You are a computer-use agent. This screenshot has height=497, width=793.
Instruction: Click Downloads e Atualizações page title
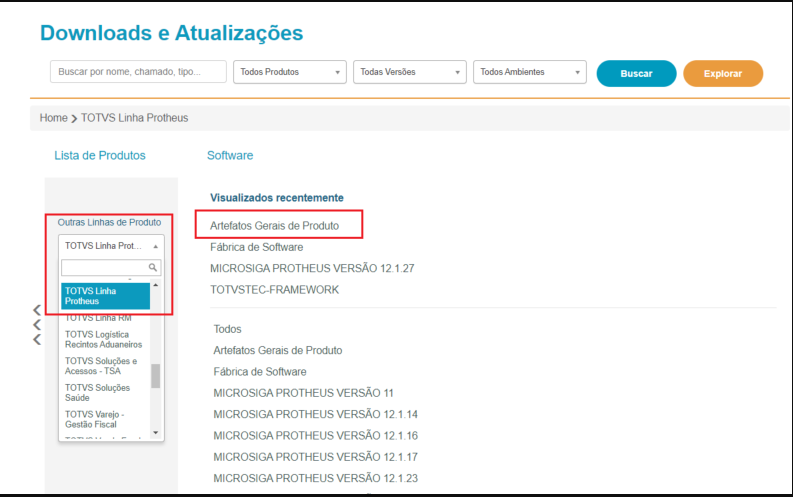pyautogui.click(x=171, y=33)
